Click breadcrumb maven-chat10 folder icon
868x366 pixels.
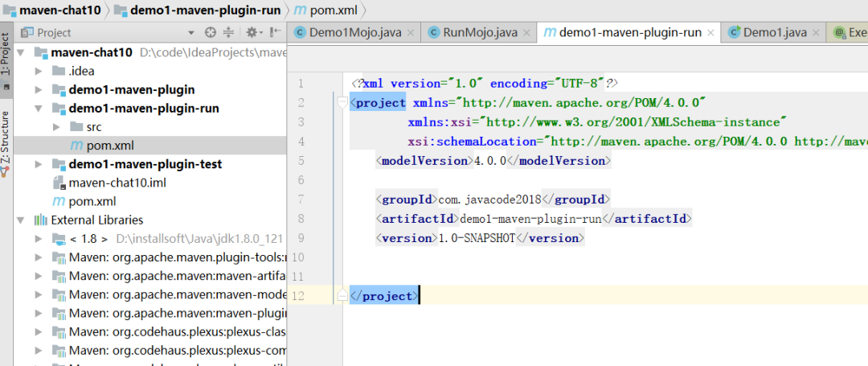coord(10,10)
